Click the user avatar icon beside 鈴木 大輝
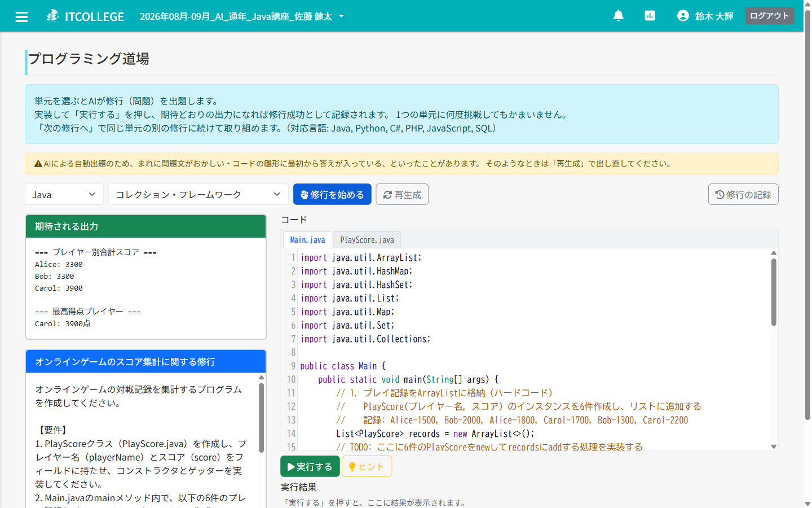Screen dimensions: 812x508 [x=683, y=16]
